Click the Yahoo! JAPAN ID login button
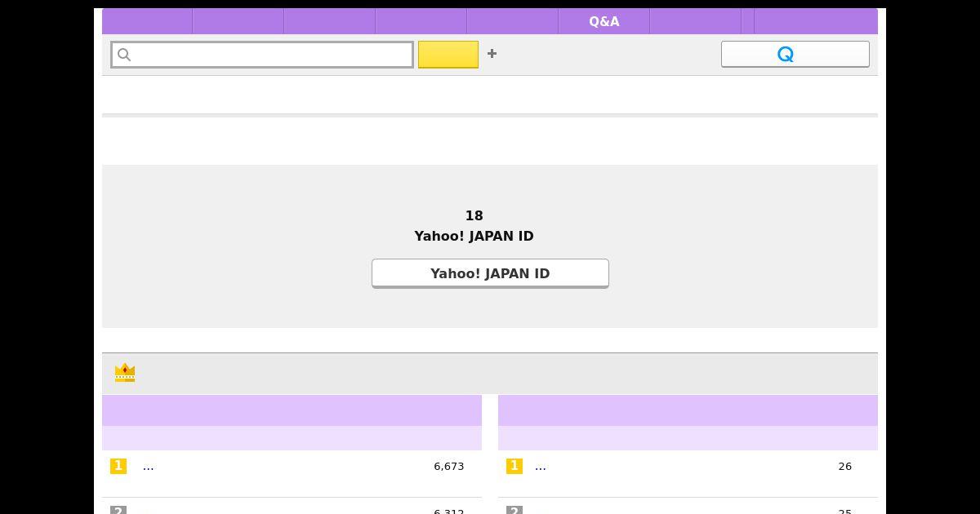The image size is (980, 514). [490, 273]
